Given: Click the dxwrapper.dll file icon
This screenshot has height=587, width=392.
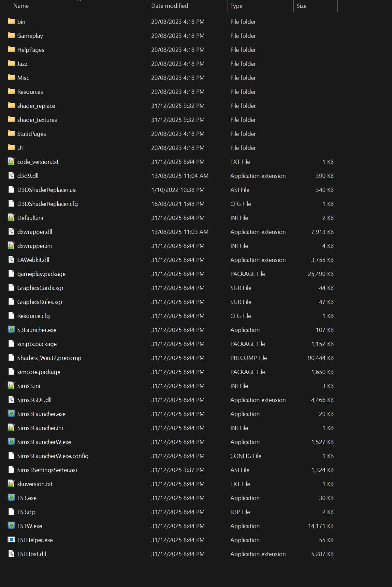Looking at the screenshot, I should click(x=11, y=232).
